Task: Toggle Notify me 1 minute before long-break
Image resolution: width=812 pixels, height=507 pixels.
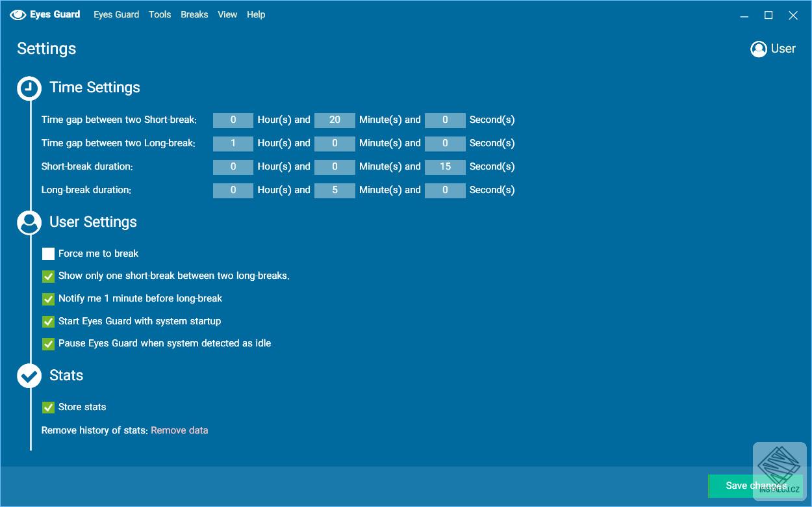Action: coord(48,299)
